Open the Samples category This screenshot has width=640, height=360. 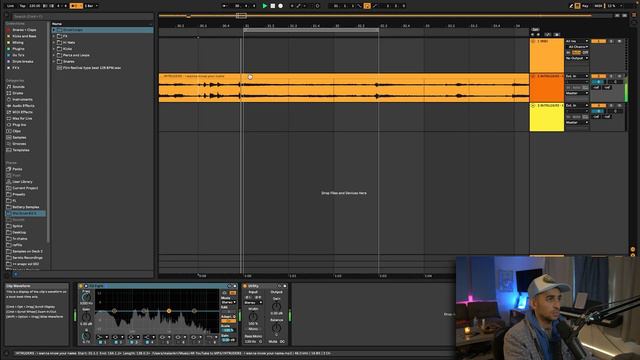coord(19,138)
